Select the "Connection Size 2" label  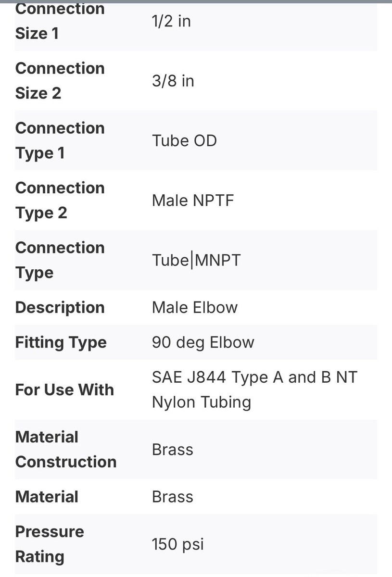[60, 81]
